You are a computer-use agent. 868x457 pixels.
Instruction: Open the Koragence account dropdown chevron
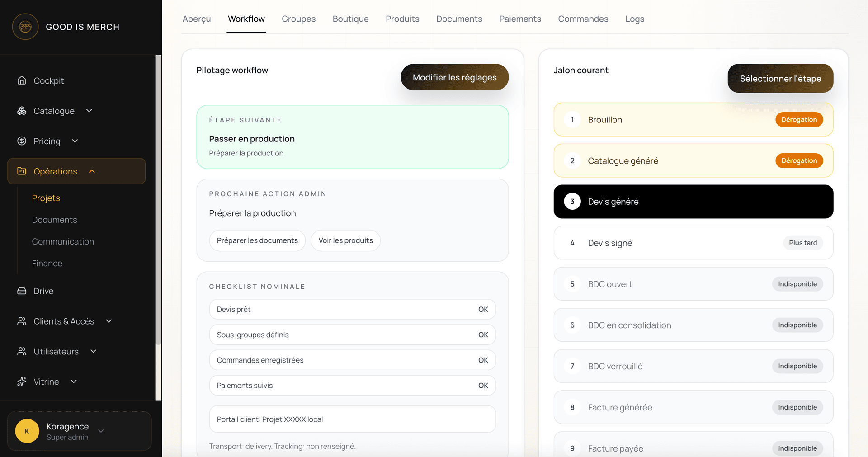click(x=101, y=431)
